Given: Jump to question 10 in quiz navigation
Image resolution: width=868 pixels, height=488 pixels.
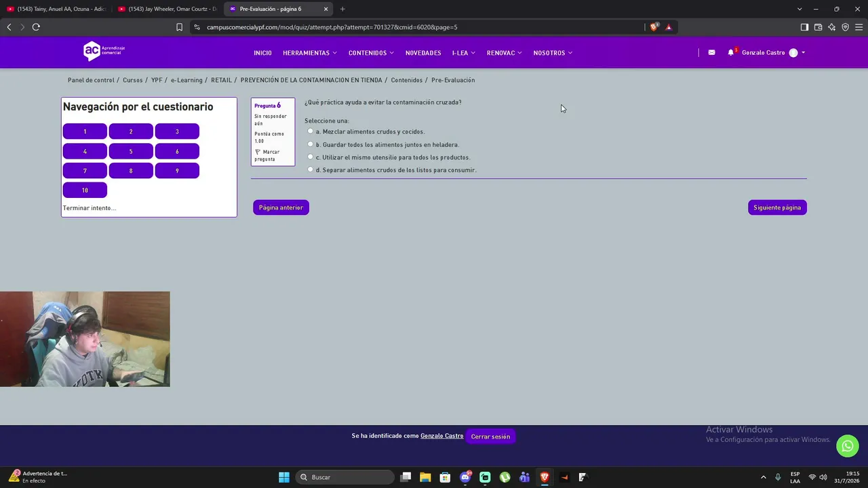Looking at the screenshot, I should pos(85,190).
